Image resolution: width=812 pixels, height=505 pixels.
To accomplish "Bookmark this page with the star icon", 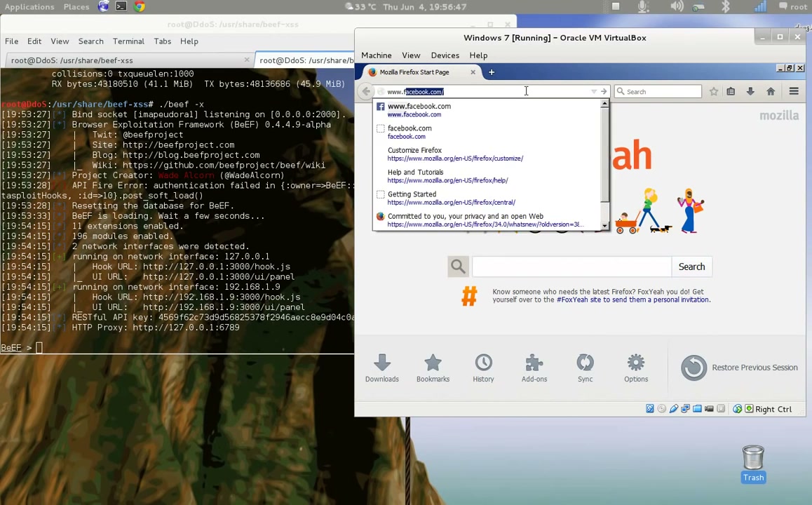I will coord(714,92).
